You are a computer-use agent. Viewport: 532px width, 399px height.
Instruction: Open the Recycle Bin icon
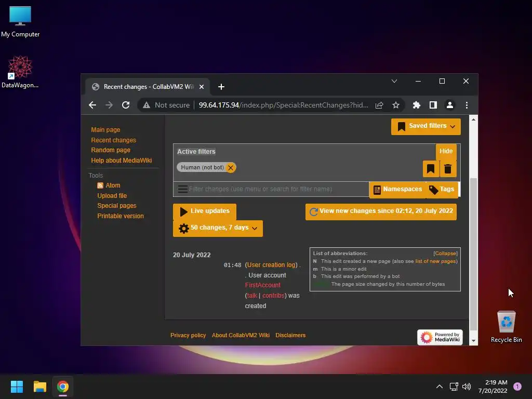tap(506, 327)
